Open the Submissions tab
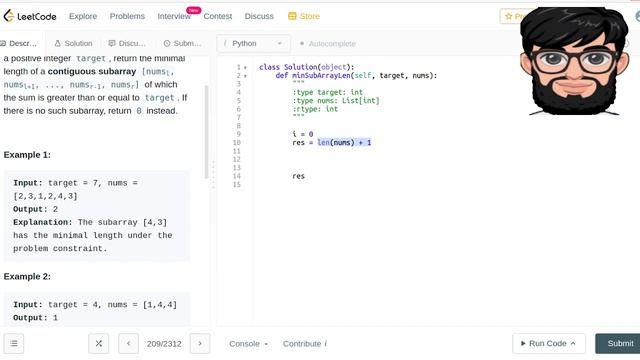Viewport: 640px width, 360px height. tap(182, 43)
